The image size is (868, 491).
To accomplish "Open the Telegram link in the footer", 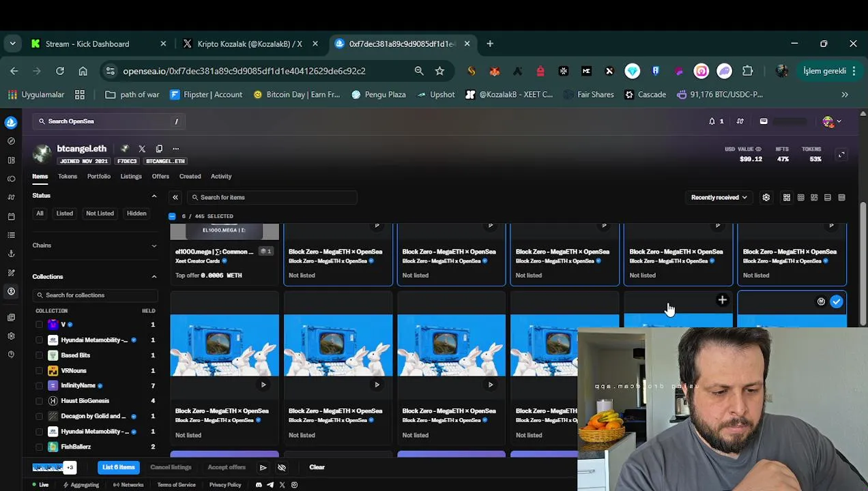I will [x=270, y=485].
